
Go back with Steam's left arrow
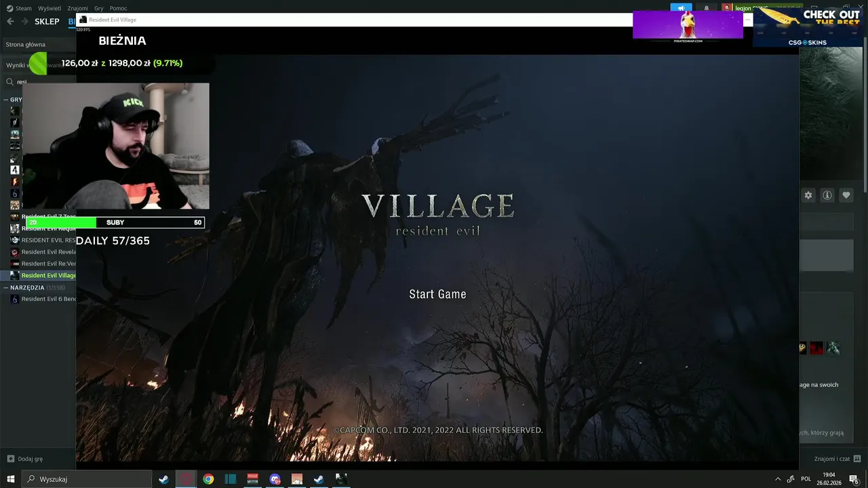(x=10, y=22)
